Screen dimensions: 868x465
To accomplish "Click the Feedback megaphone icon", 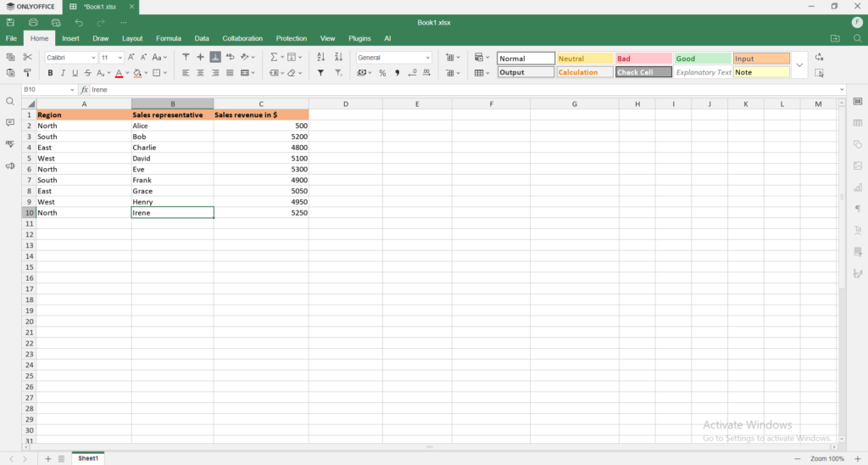I will [x=10, y=165].
